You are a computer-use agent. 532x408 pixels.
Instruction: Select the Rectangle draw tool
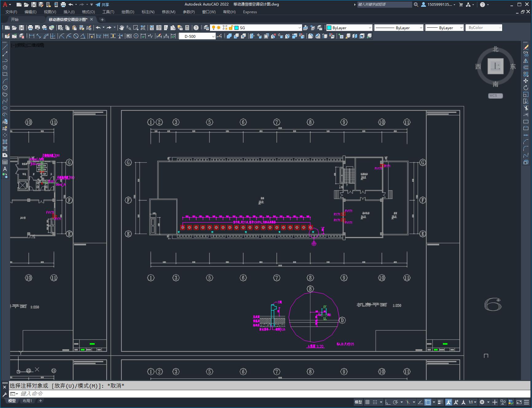coord(5,74)
